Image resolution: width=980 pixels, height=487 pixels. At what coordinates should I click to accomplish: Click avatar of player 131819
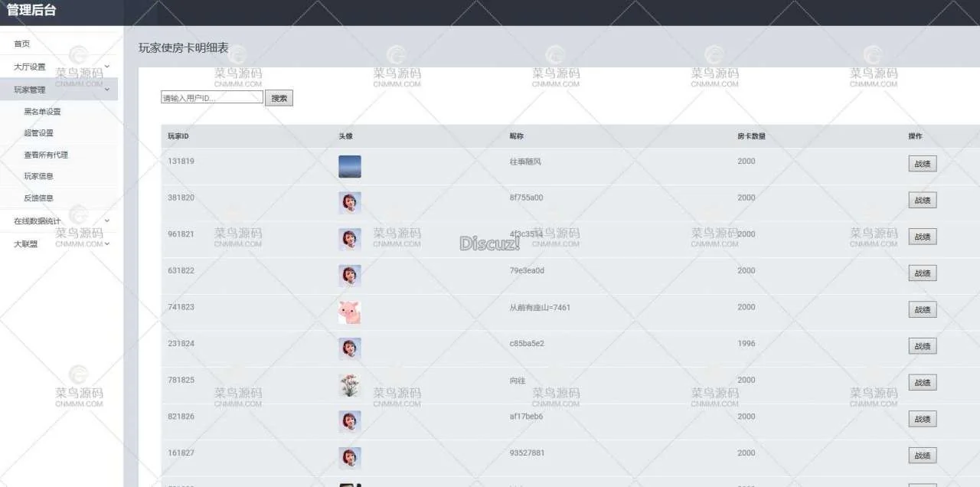[x=350, y=166]
